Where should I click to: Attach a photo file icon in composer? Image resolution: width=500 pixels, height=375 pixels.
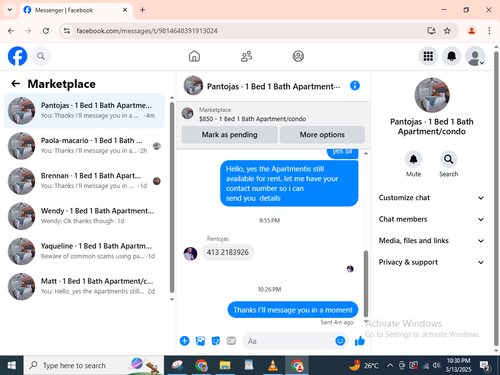200,341
